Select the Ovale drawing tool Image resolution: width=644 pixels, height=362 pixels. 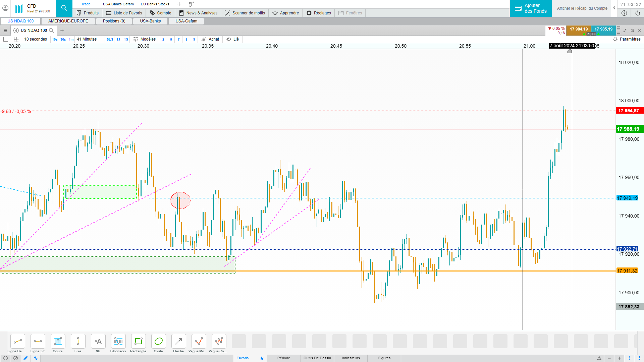click(158, 342)
